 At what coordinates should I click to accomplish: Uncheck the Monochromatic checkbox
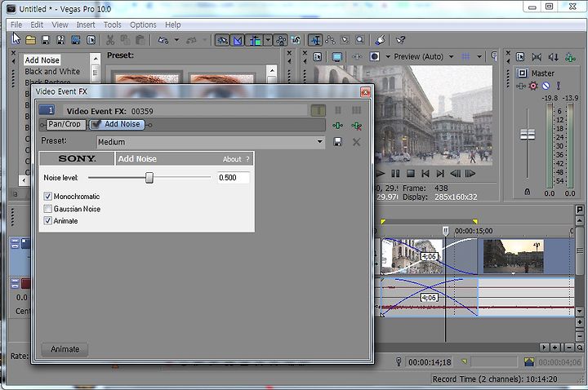click(x=47, y=197)
